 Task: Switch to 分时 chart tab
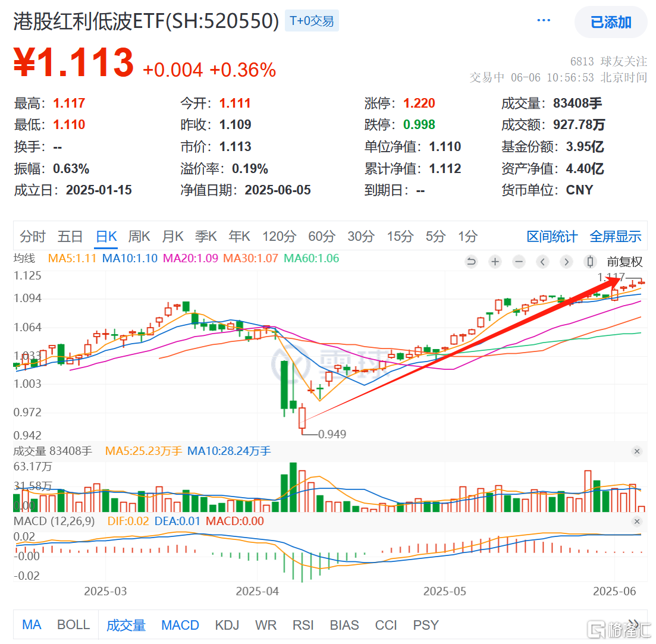tap(33, 236)
